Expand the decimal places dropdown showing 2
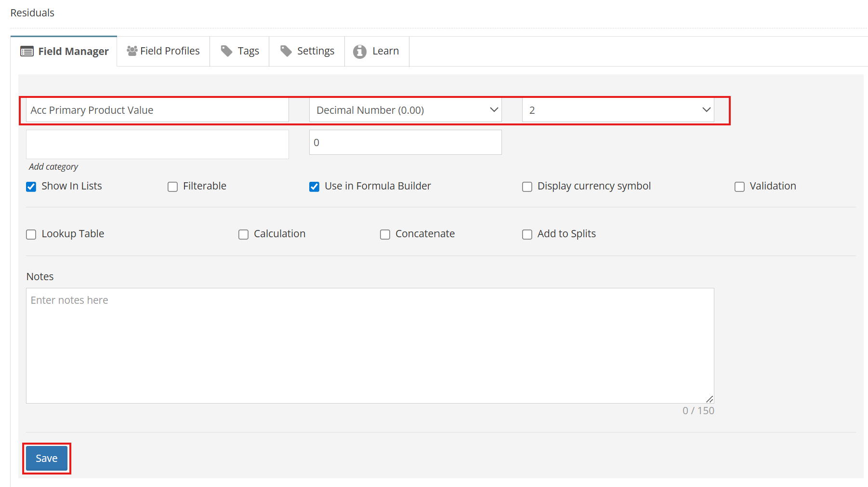Image resolution: width=868 pixels, height=487 pixels. coord(618,110)
